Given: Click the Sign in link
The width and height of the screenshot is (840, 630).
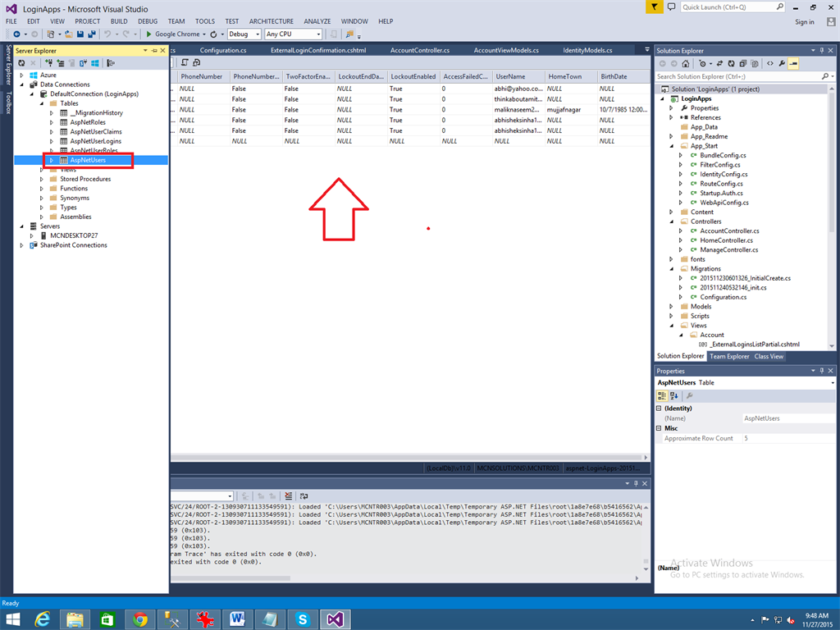Looking at the screenshot, I should [x=804, y=22].
